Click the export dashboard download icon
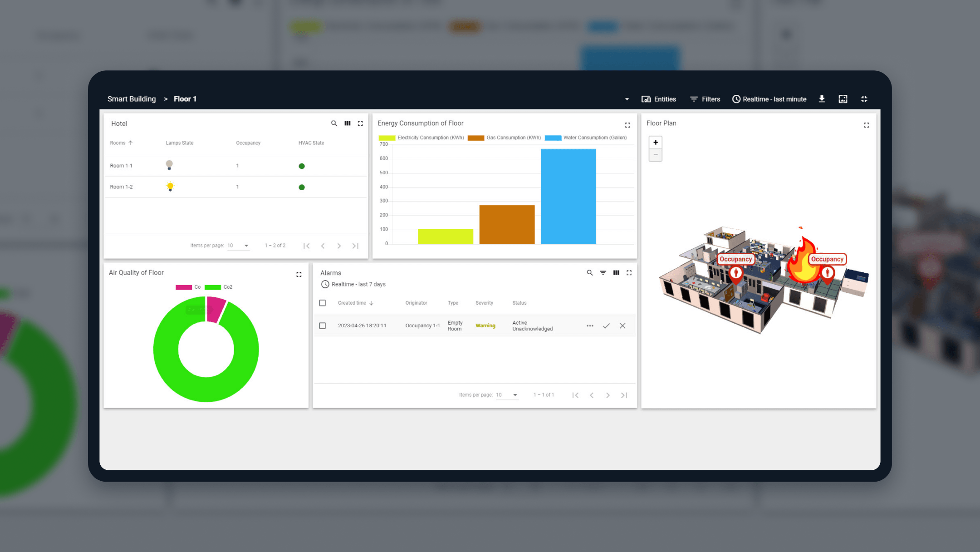 (x=822, y=99)
